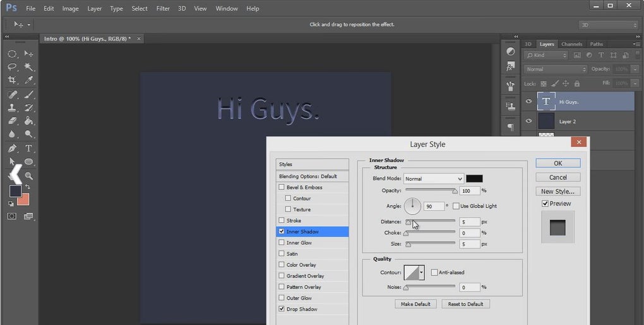Open the Inner Shadow Blend Mode dropdown
The image size is (644, 325).
click(434, 179)
